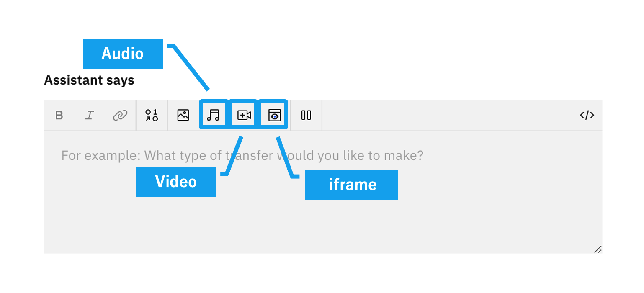The image size is (644, 293).
Task: Grab the text box resize handle
Action: 598,249
